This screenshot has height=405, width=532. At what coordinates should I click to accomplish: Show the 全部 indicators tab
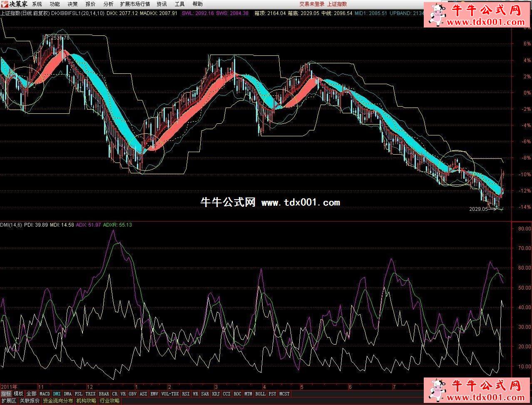tap(32, 394)
